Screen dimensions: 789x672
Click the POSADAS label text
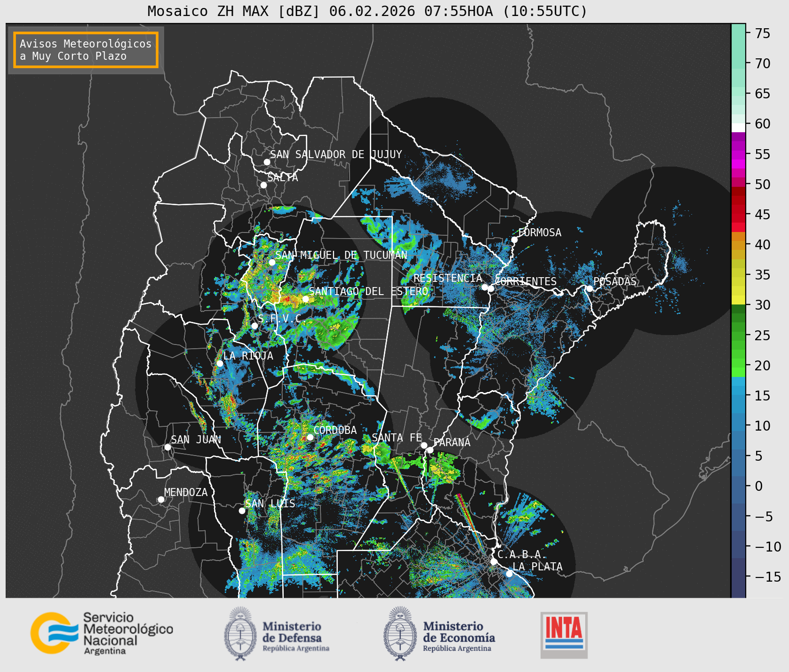click(x=615, y=281)
